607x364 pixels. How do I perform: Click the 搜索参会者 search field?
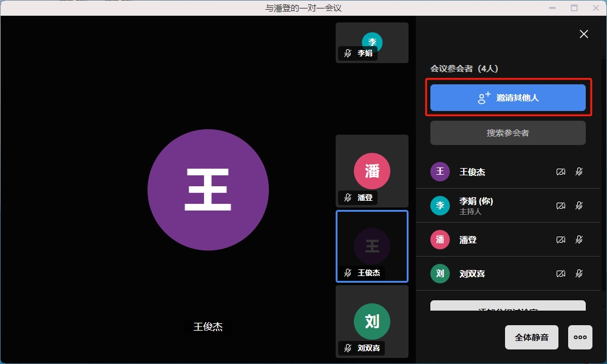(507, 133)
